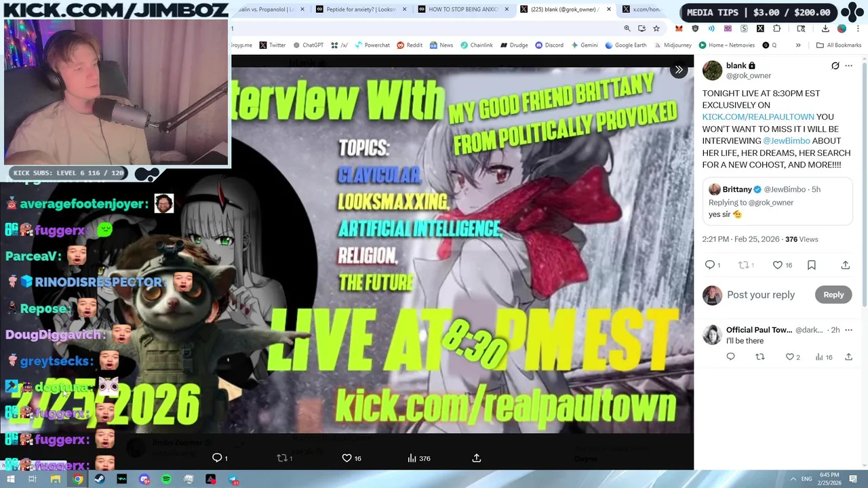Click the @grok_owner handle
This screenshot has width=868, height=488.
coord(749,76)
